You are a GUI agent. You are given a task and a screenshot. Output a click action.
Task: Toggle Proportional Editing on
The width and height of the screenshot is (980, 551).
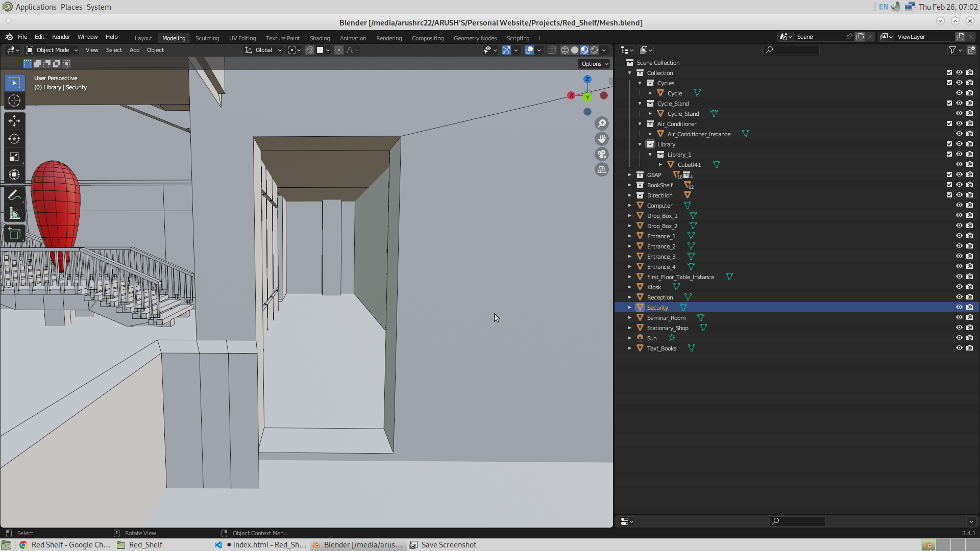[339, 50]
